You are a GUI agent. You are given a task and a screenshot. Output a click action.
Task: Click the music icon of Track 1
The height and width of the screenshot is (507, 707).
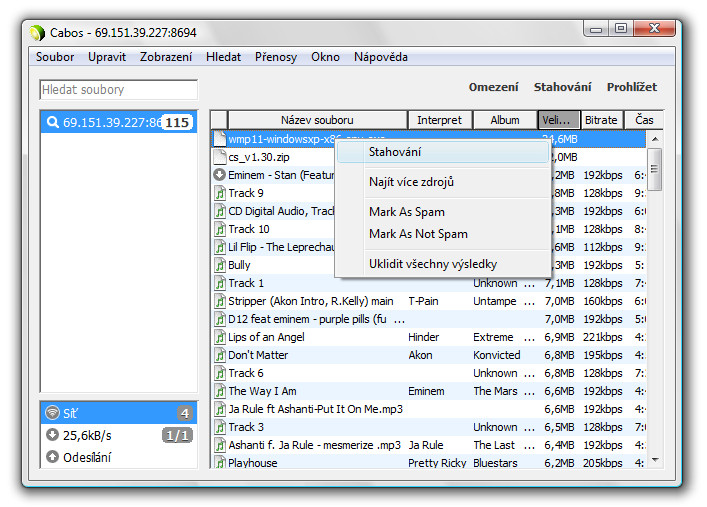220,283
